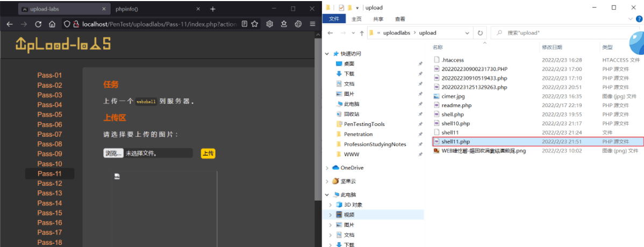Go back in Firefox history
Image resolution: width=644 pixels, height=247 pixels.
click(10, 24)
